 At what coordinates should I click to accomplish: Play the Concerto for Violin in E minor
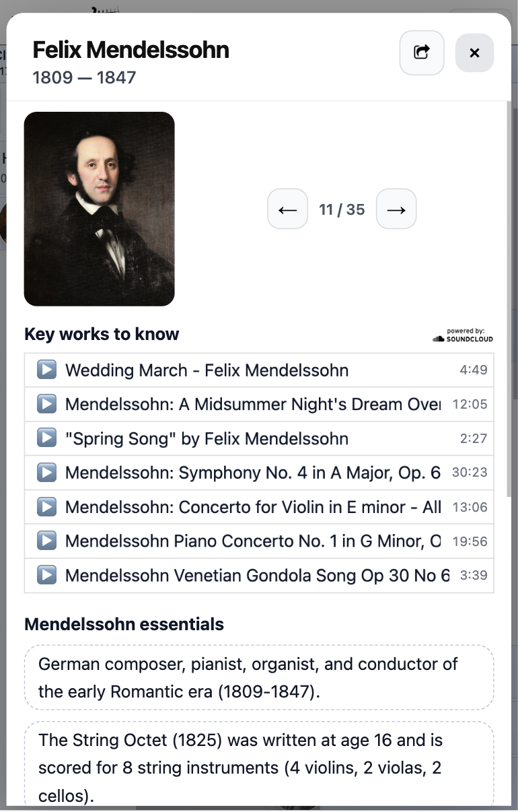tap(46, 506)
